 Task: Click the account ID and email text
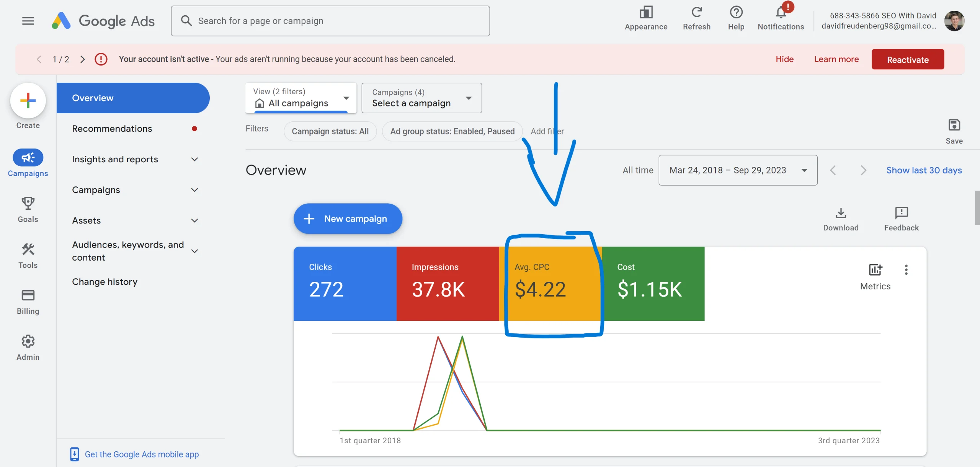tap(879, 21)
